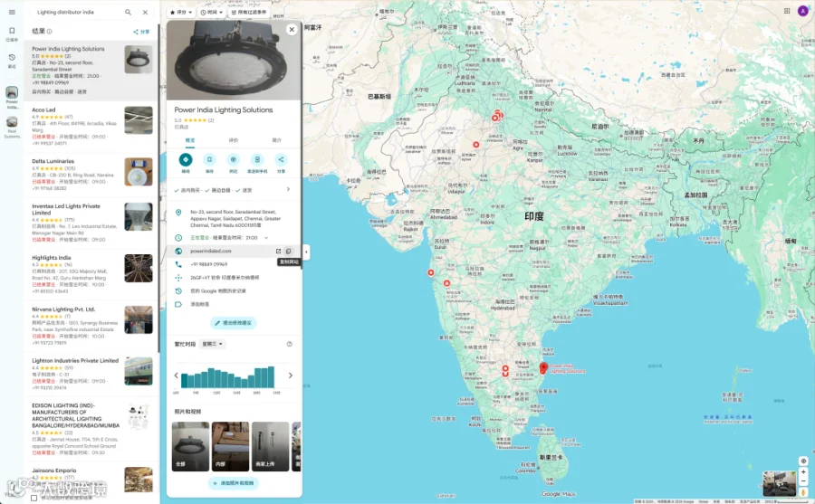Image resolution: width=815 pixels, height=504 pixels.
Task: Open Power India recent shortcut in sidebar
Action: click(12, 97)
